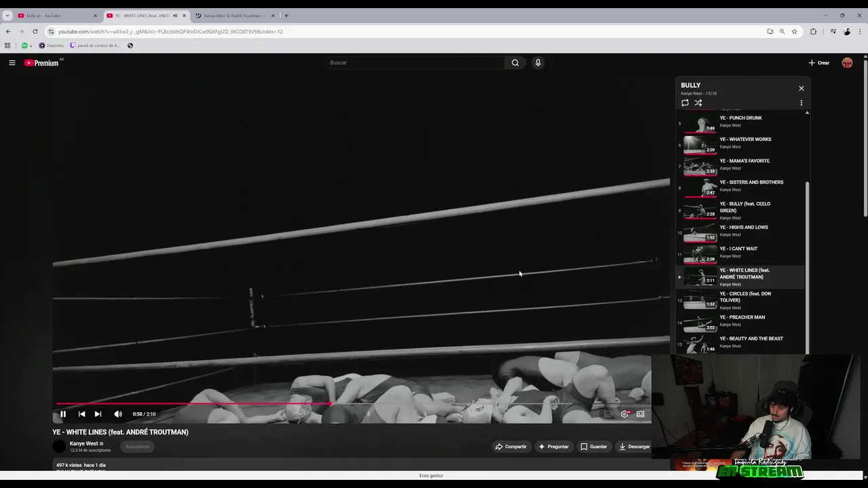The width and height of the screenshot is (868, 488).
Task: Play YE - CIRCLES feat. DON TOLIVER
Action: (x=741, y=300)
